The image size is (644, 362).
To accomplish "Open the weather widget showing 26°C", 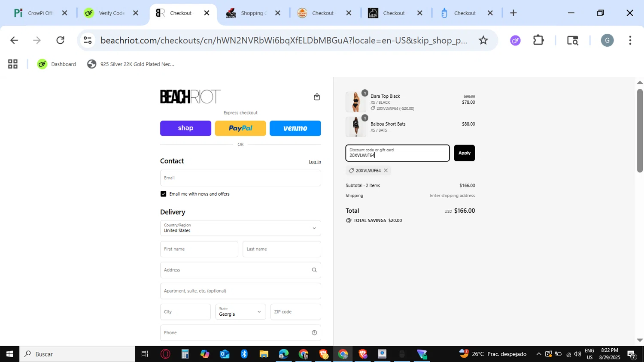I will [492, 354].
